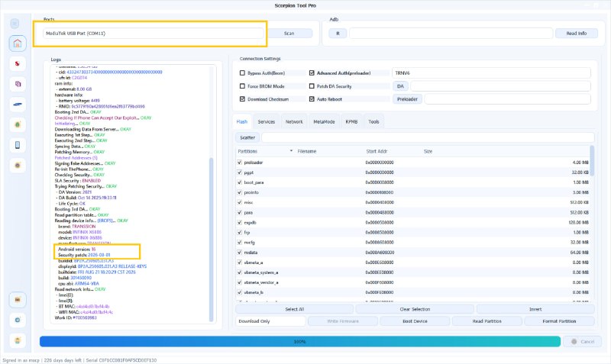Open the Home page in sidebar
This screenshot has width=611, height=364.
pyautogui.click(x=18, y=43)
